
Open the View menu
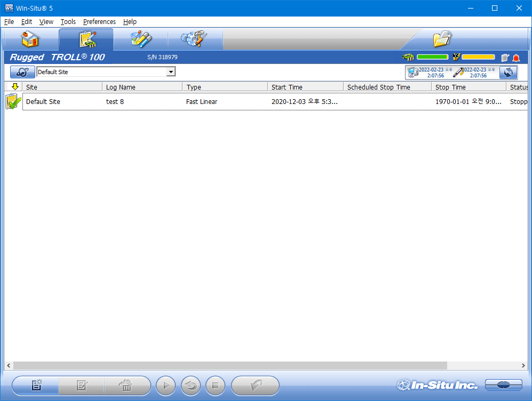46,22
